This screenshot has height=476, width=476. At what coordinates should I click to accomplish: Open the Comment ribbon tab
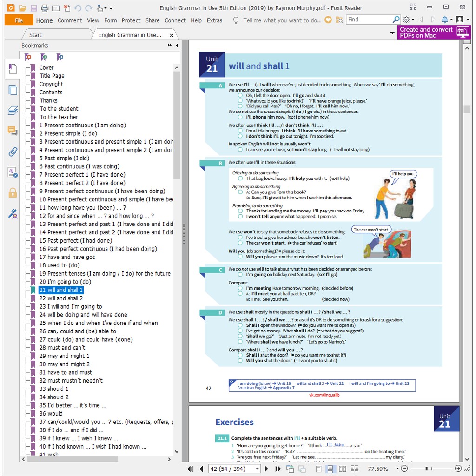pyautogui.click(x=70, y=20)
